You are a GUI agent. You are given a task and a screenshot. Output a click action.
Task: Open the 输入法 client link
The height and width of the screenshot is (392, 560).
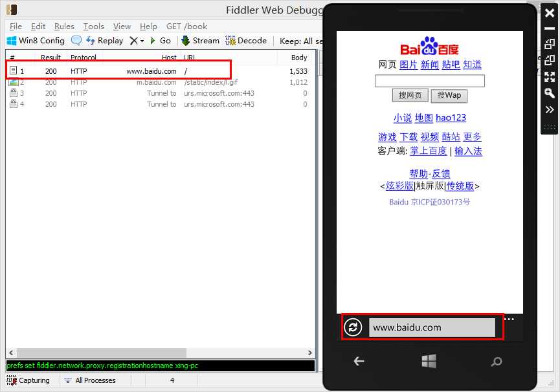[468, 151]
